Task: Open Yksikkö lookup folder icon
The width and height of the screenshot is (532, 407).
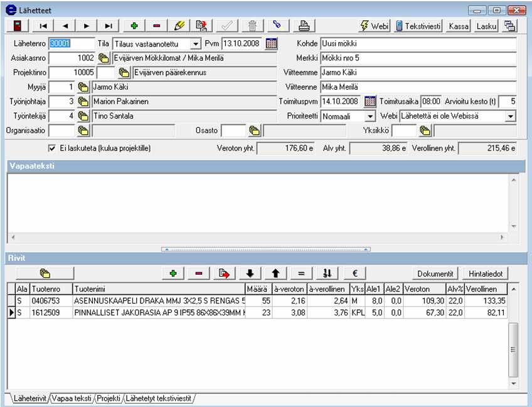Action: pyautogui.click(x=425, y=130)
